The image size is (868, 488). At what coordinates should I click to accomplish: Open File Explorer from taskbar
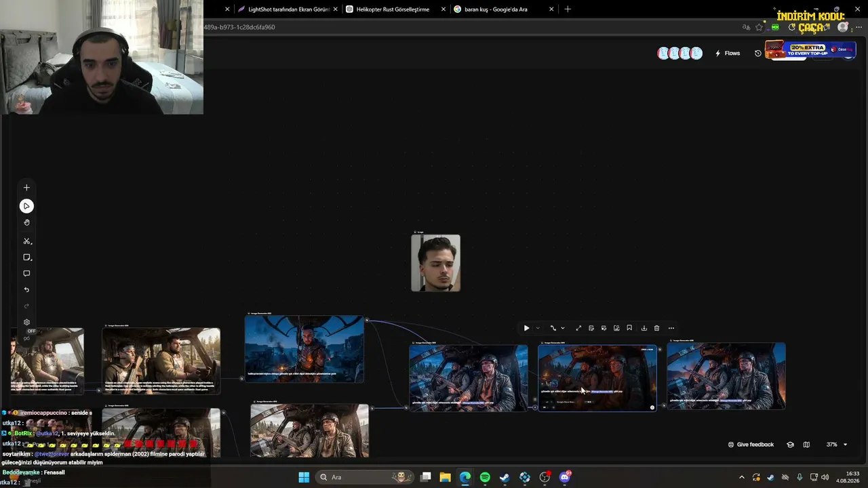(445, 477)
